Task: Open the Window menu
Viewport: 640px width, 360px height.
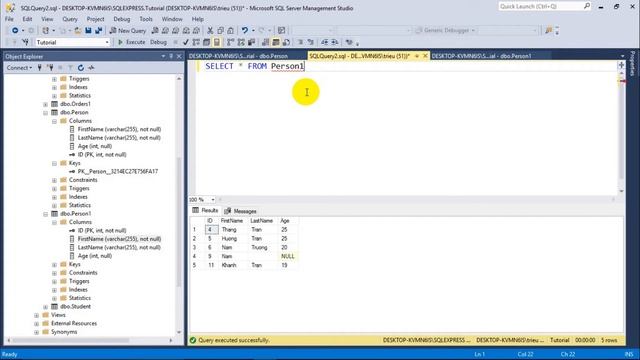Action: tap(172, 19)
